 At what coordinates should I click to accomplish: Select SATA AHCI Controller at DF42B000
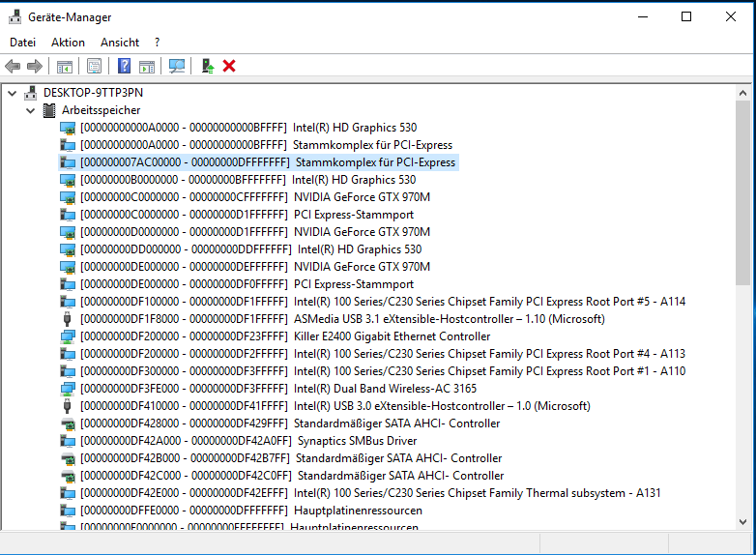coord(291,458)
